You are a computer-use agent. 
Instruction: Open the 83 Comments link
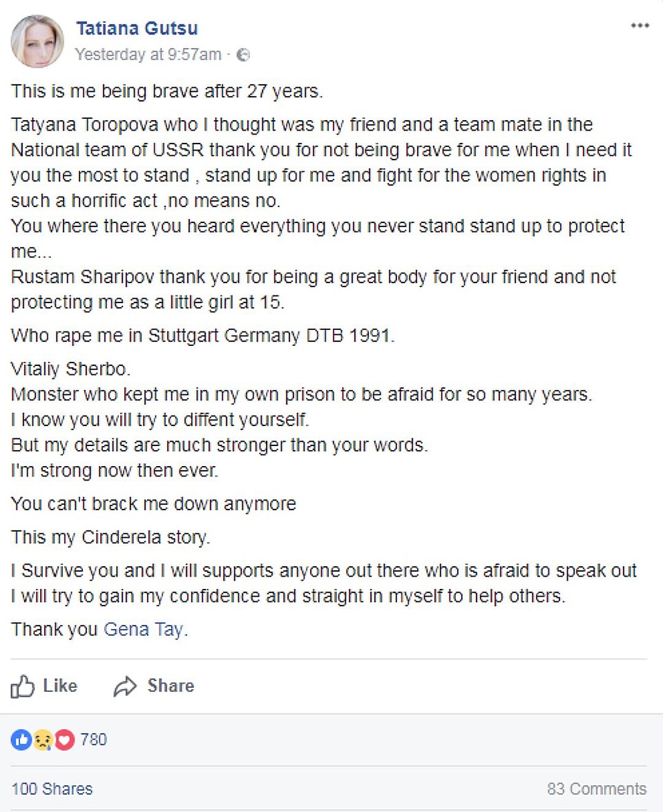point(597,789)
